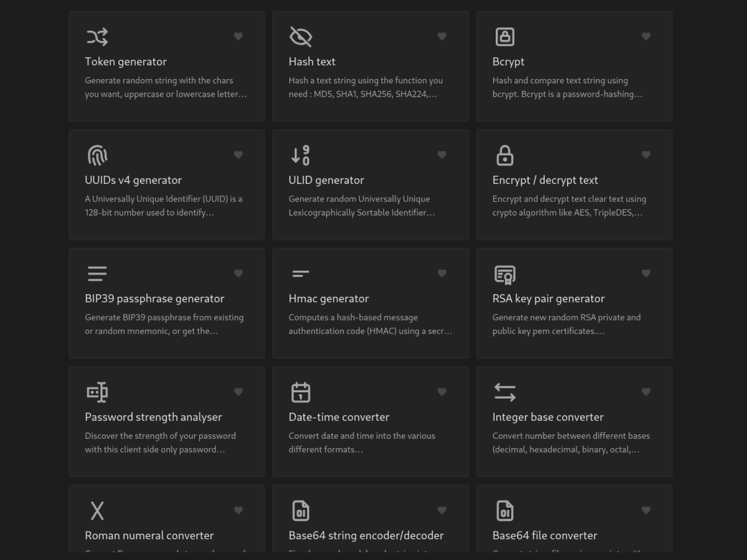Click the Roman numeral converter X icon
The height and width of the screenshot is (560, 747).
coord(97,511)
